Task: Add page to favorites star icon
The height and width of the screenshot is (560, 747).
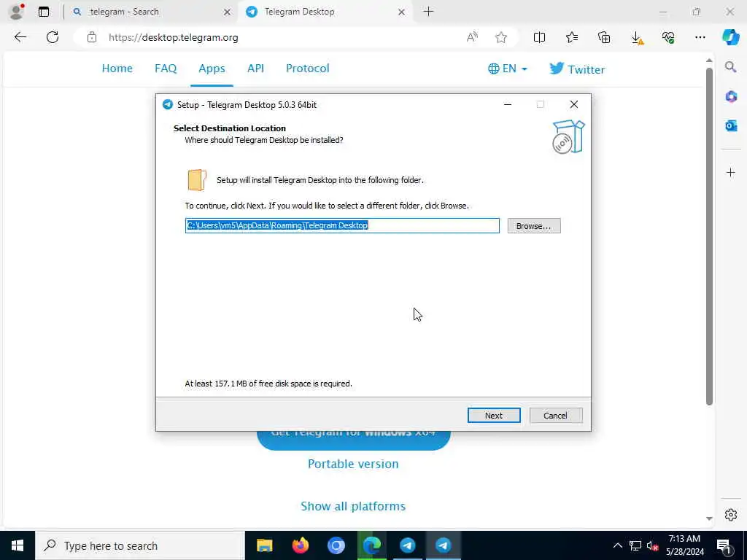Action: (500, 37)
